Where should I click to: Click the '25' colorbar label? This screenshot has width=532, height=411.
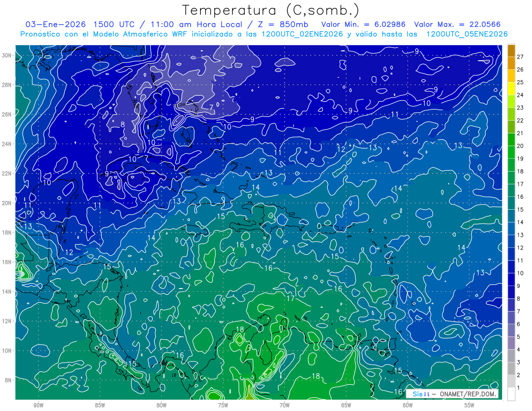point(520,82)
